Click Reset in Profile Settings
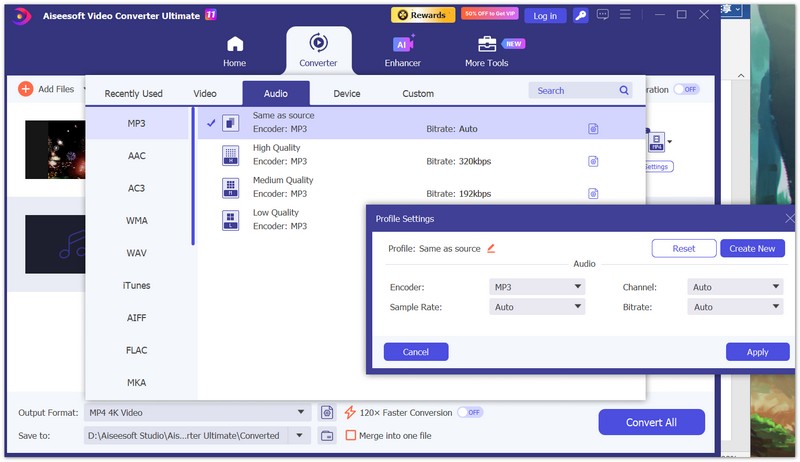Screen dimensions: 800x462 tap(684, 248)
